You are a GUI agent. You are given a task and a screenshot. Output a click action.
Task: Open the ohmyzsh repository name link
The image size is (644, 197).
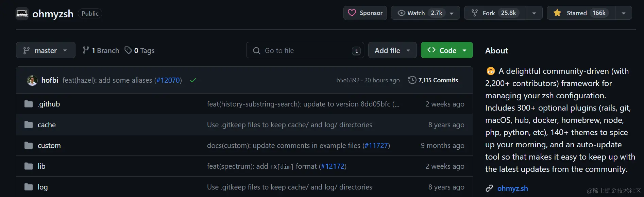click(x=53, y=14)
